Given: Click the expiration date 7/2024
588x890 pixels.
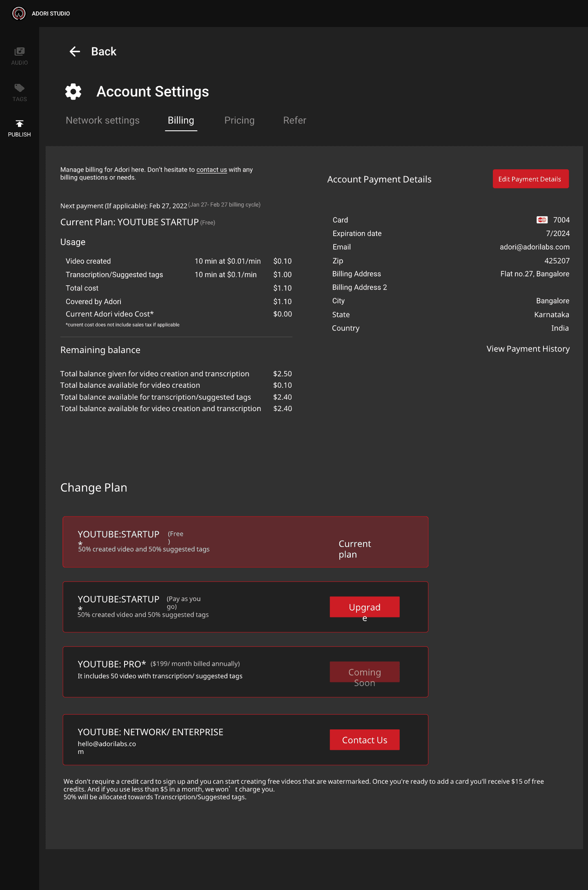Looking at the screenshot, I should (x=558, y=233).
